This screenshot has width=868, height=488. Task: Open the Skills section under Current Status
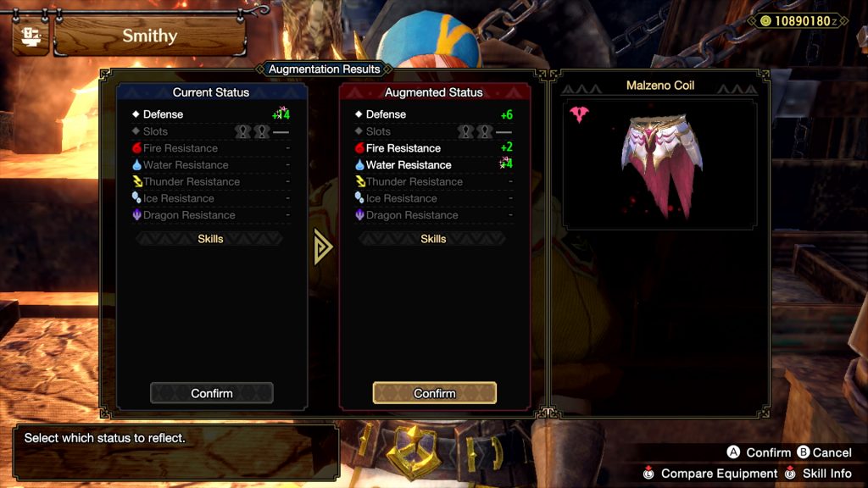(210, 238)
